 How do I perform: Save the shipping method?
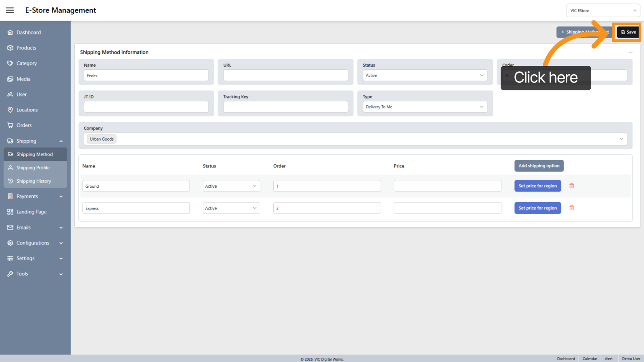pos(628,32)
